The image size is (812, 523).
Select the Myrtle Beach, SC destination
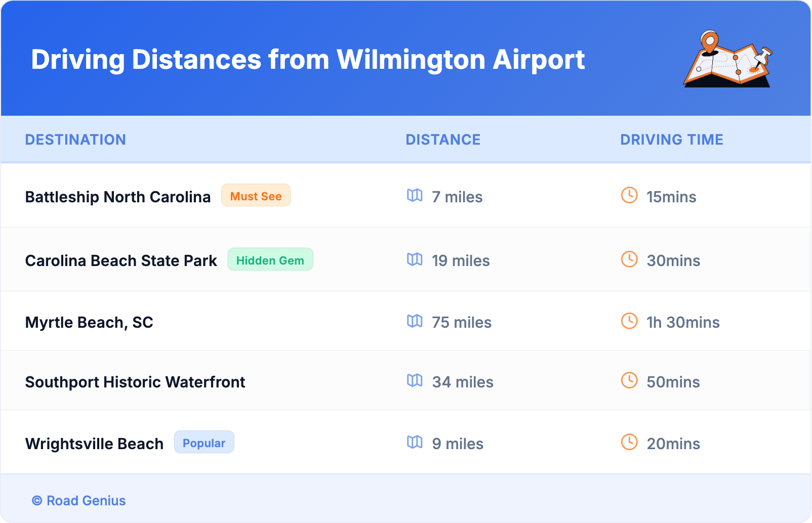click(x=89, y=322)
